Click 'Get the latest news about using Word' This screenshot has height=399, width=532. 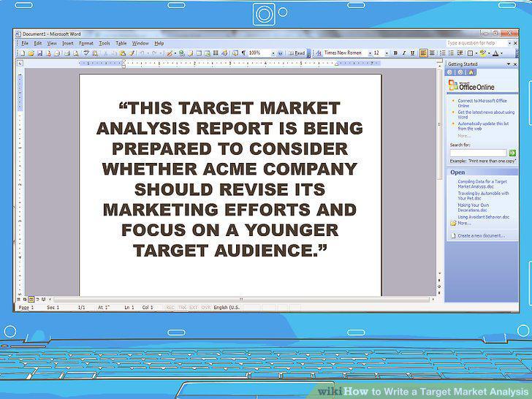click(486, 114)
